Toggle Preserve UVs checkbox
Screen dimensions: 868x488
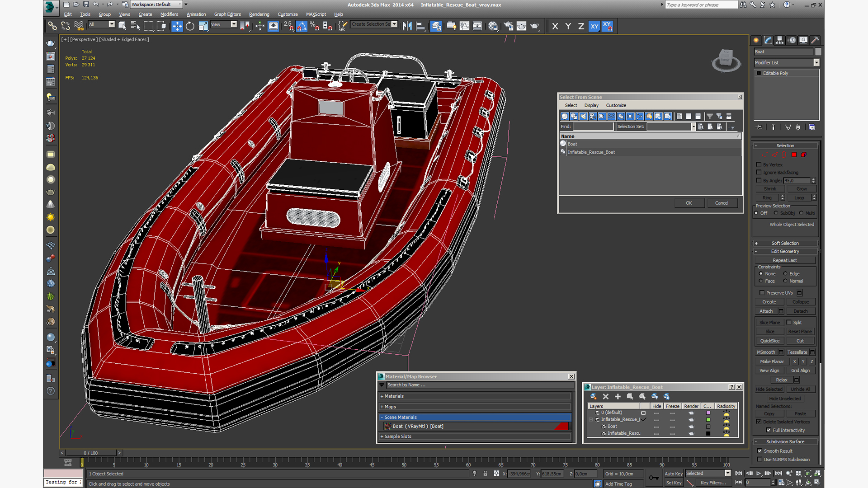point(762,293)
